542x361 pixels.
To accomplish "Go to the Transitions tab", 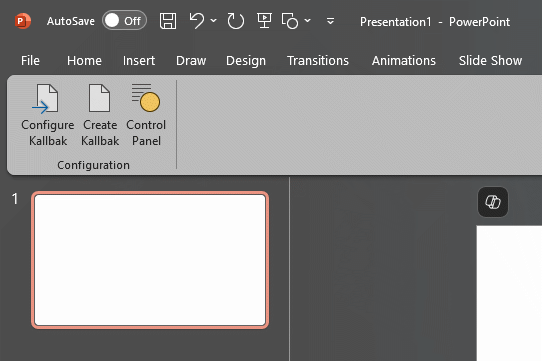I will point(318,61).
